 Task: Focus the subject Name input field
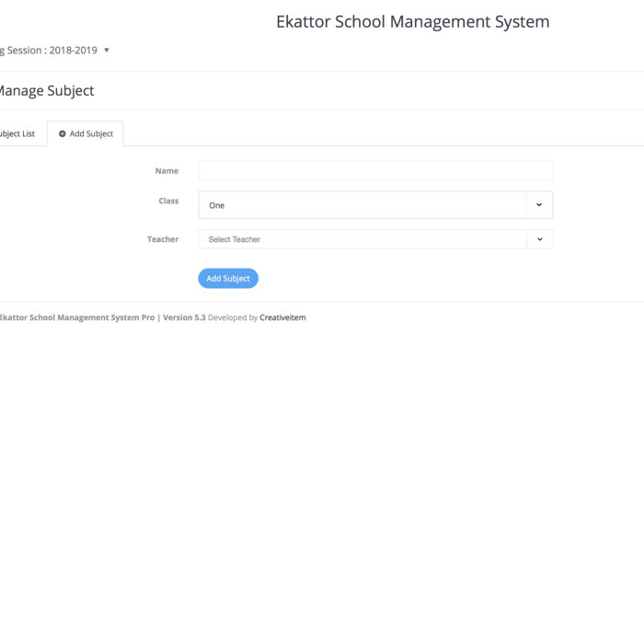pyautogui.click(x=375, y=171)
